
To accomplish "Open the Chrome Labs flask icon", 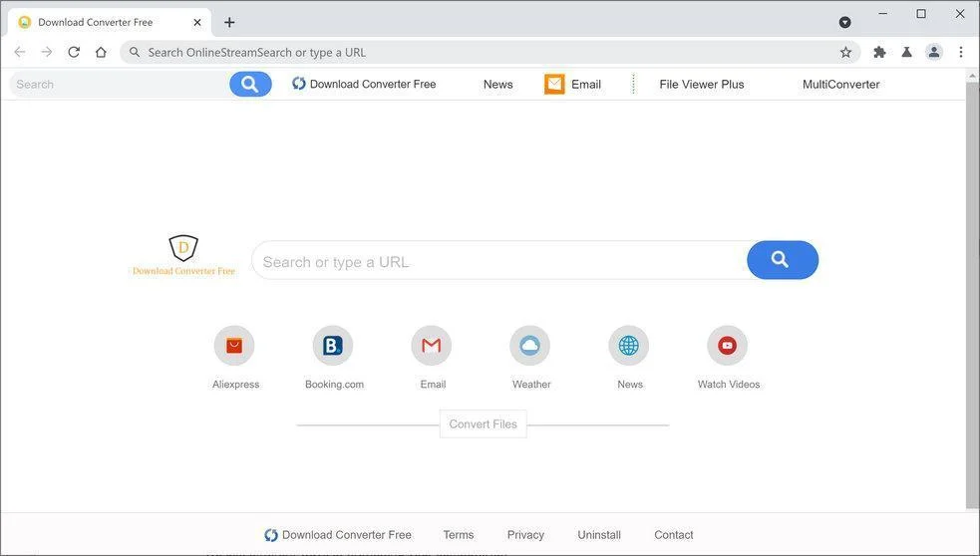I will [x=906, y=53].
